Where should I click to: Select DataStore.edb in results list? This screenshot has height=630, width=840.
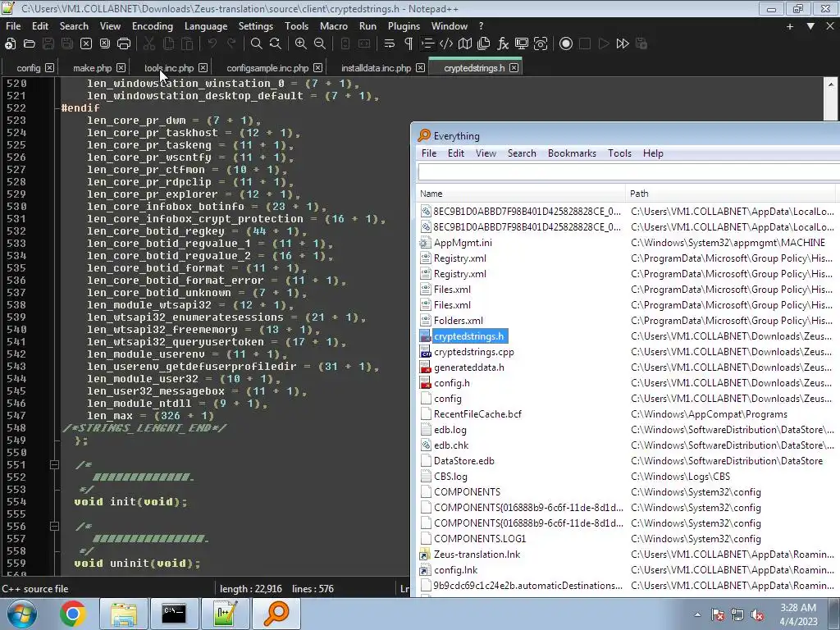(x=464, y=461)
